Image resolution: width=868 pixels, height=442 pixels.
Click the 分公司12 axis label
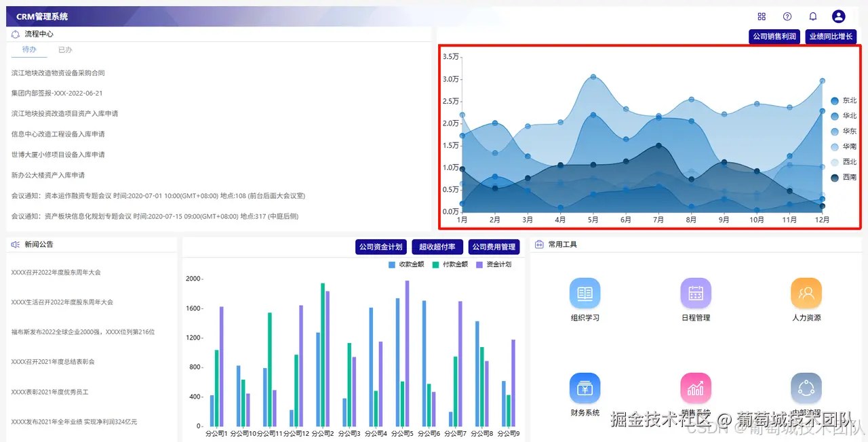pyautogui.click(x=296, y=433)
